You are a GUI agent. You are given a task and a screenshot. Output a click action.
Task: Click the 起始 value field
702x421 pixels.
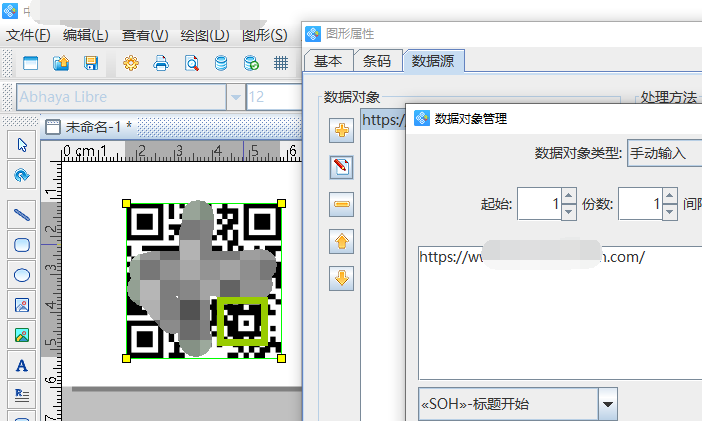(539, 204)
